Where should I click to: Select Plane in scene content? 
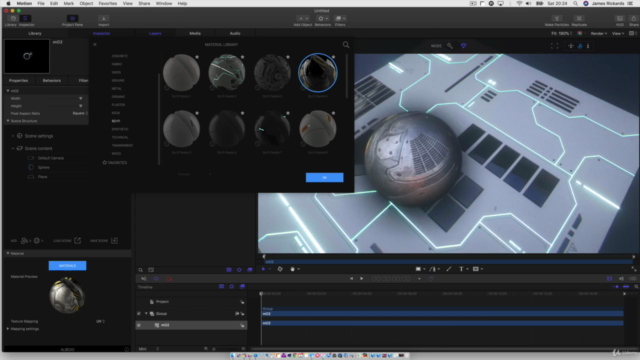42,177
